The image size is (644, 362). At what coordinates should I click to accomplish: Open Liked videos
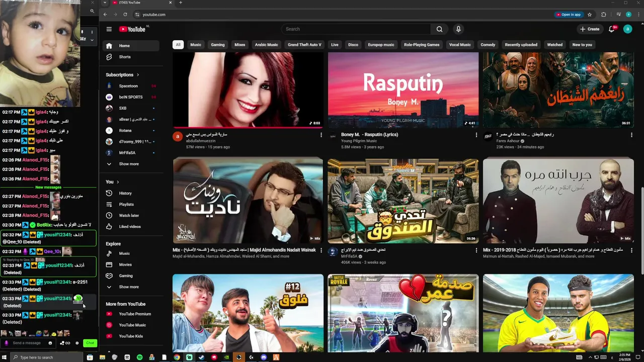pos(131,226)
